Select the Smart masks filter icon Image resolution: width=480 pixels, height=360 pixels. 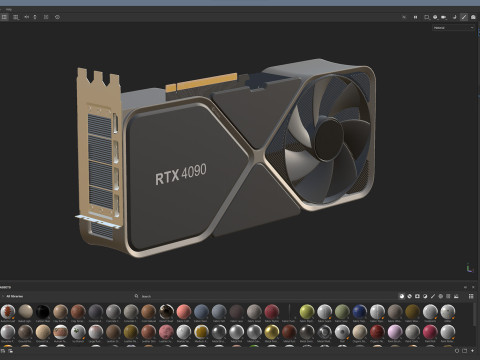[x=417, y=296]
